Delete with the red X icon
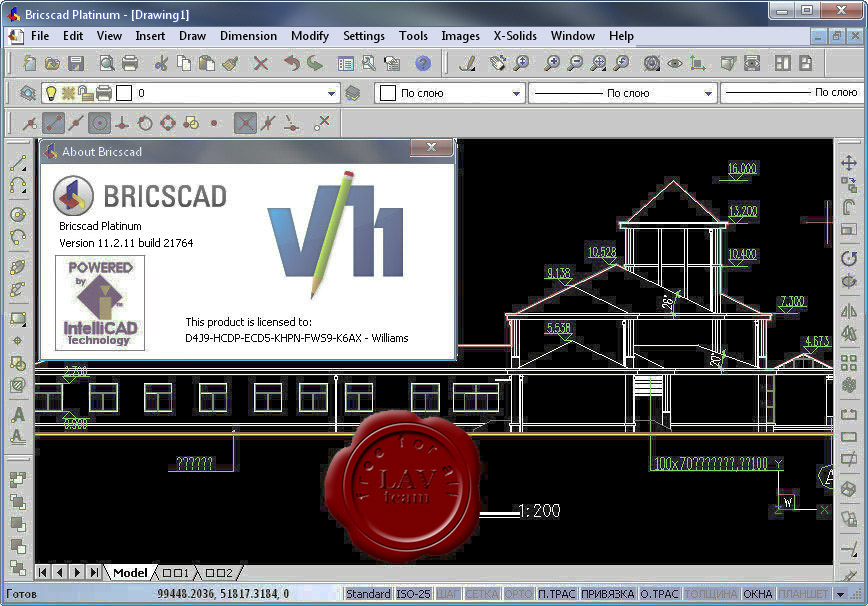This screenshot has width=868, height=606. coord(261,63)
